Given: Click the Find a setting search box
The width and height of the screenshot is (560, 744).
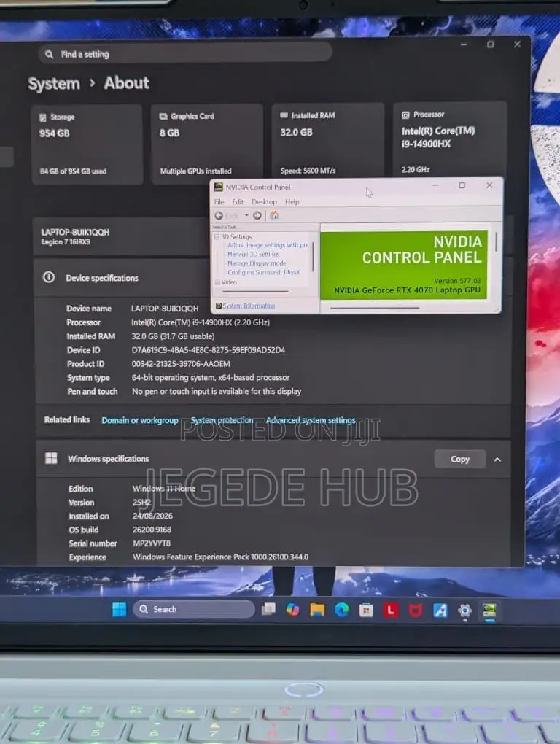Looking at the screenshot, I should click(x=185, y=54).
